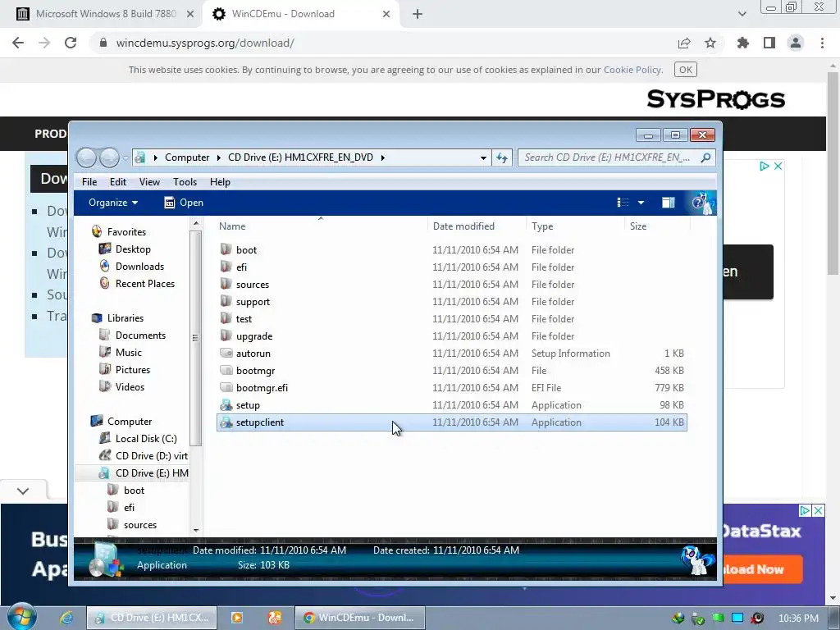
Task: Open Chrome side panel icon
Action: tap(769, 43)
